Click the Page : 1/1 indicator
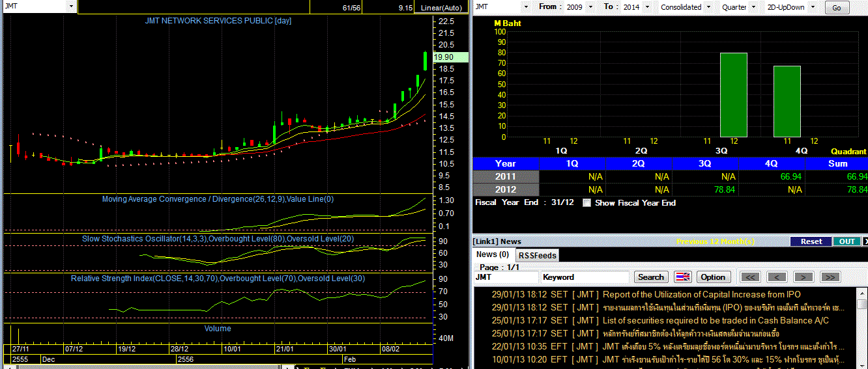The height and width of the screenshot is (369, 868). tap(500, 267)
